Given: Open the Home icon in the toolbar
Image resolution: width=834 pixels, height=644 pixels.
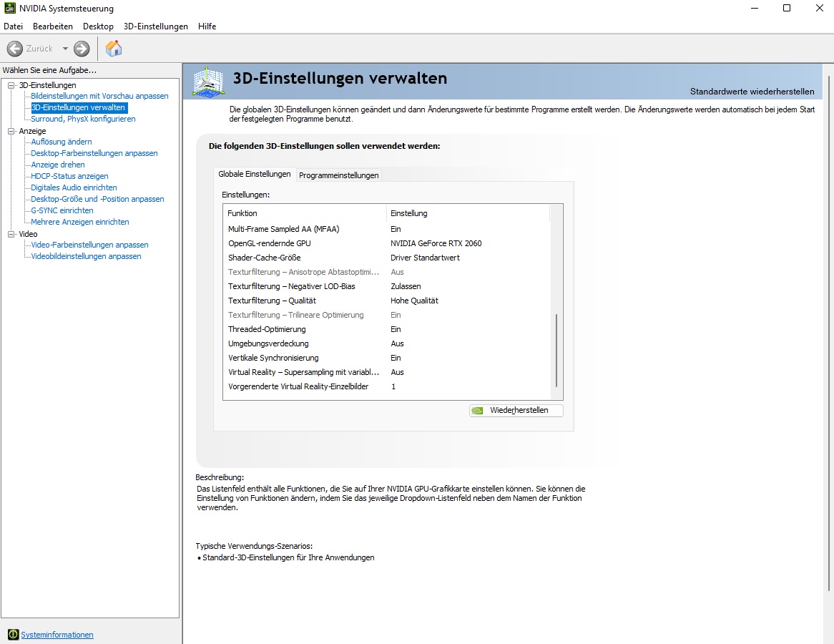Looking at the screenshot, I should click(113, 49).
